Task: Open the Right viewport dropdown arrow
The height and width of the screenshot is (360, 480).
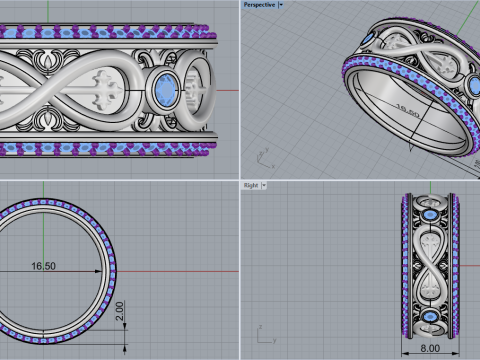Action: point(264,185)
